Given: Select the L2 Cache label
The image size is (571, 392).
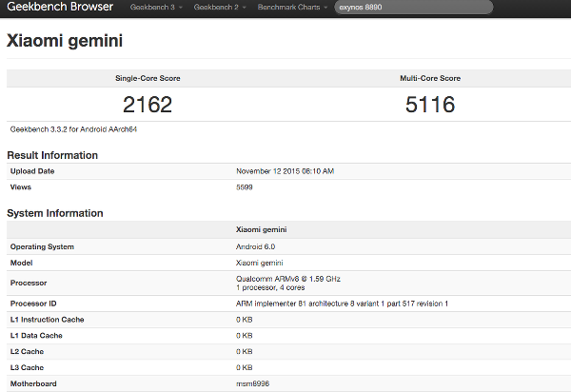Looking at the screenshot, I should pos(27,352).
